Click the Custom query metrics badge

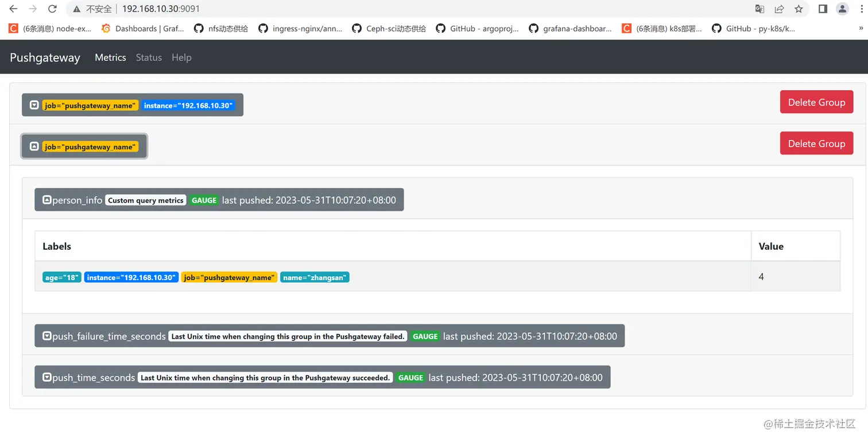point(146,200)
